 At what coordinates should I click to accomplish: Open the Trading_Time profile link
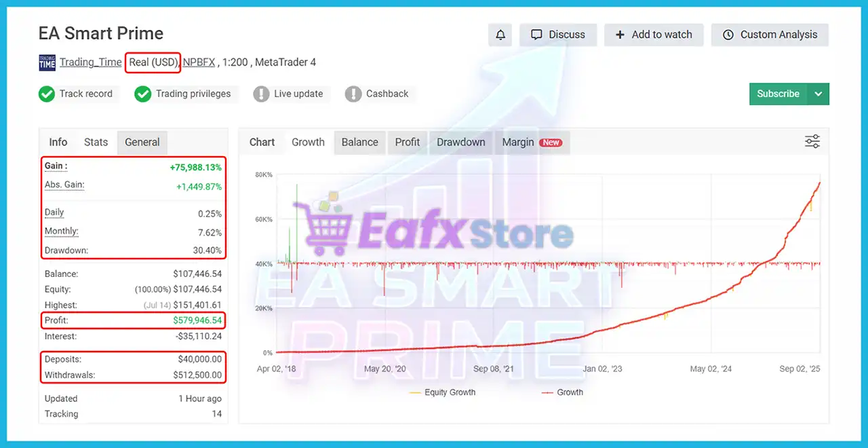point(91,62)
